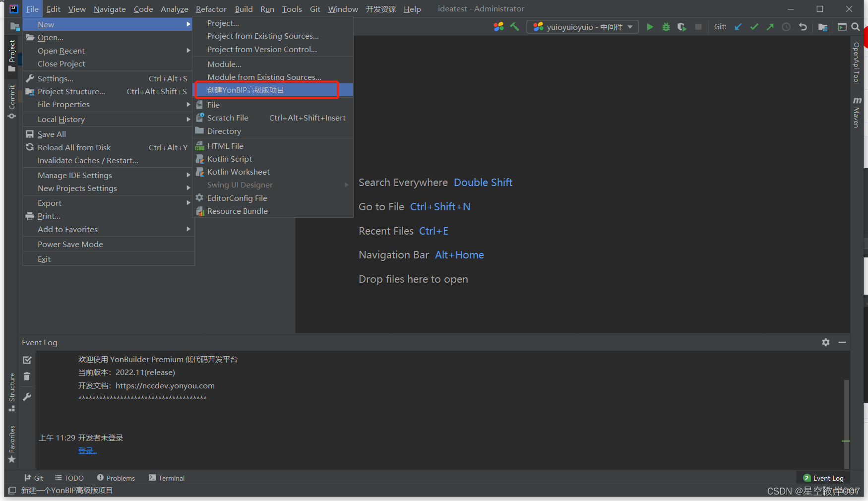Click the Build project hammer icon
Viewport: 868px width, 501px height.
tap(515, 27)
